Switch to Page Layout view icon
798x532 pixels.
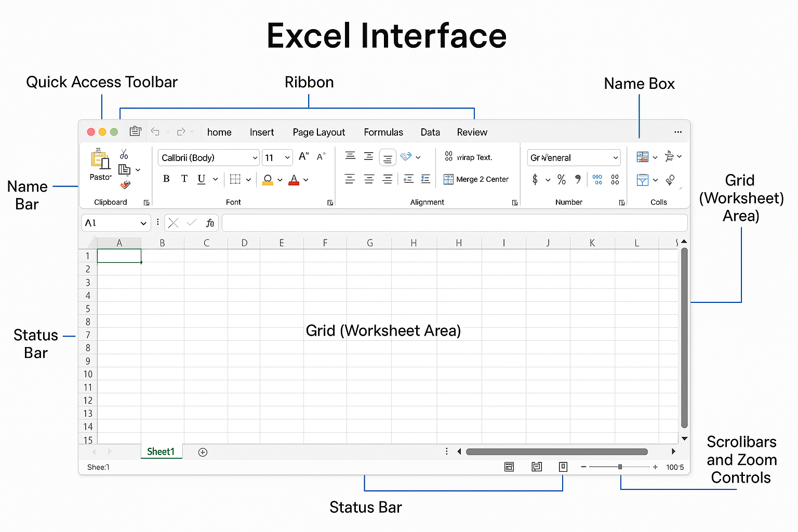coord(537,467)
